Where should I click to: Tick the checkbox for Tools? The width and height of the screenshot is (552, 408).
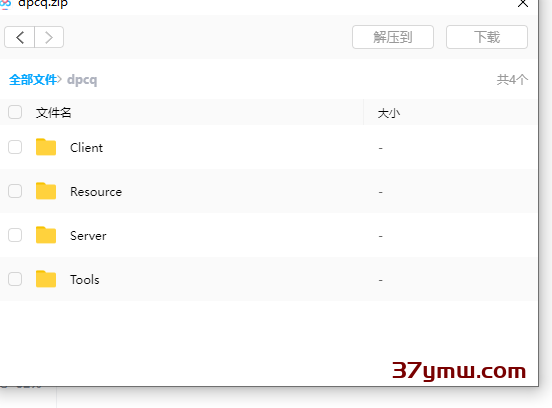point(15,279)
